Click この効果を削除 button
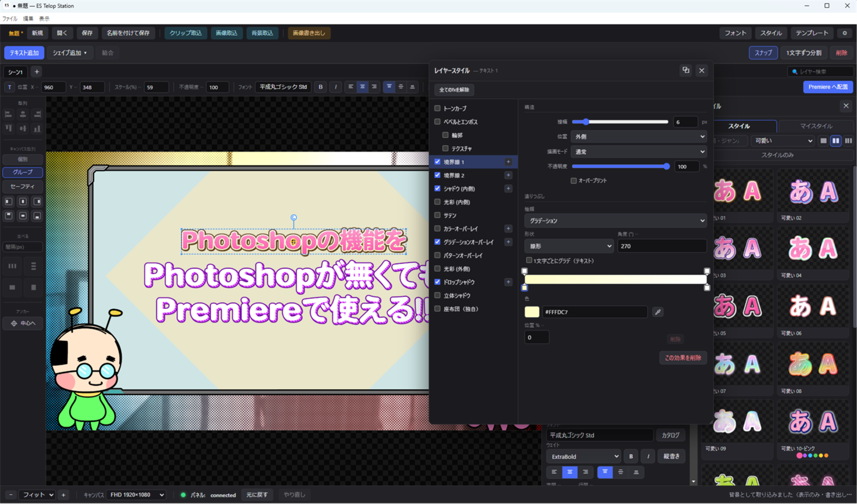 point(683,358)
